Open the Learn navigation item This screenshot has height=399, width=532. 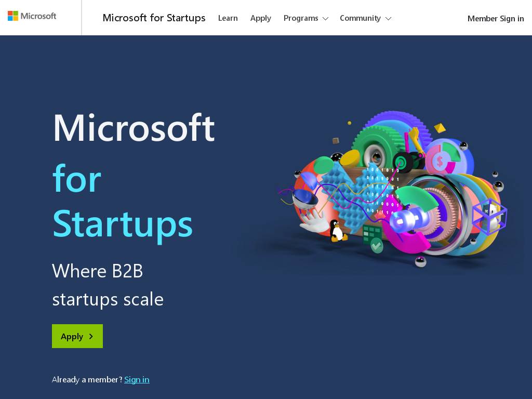[x=228, y=18]
